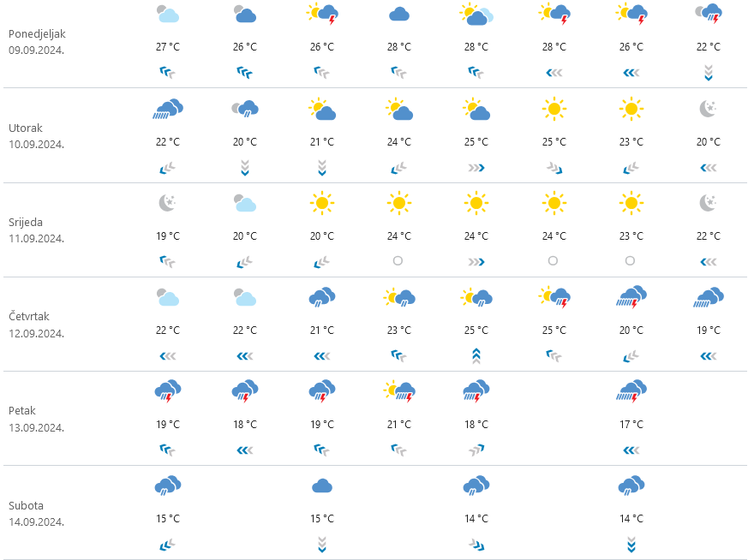
Task: Click Srijeda's moon icon above 19 °C
Action: [x=168, y=203]
